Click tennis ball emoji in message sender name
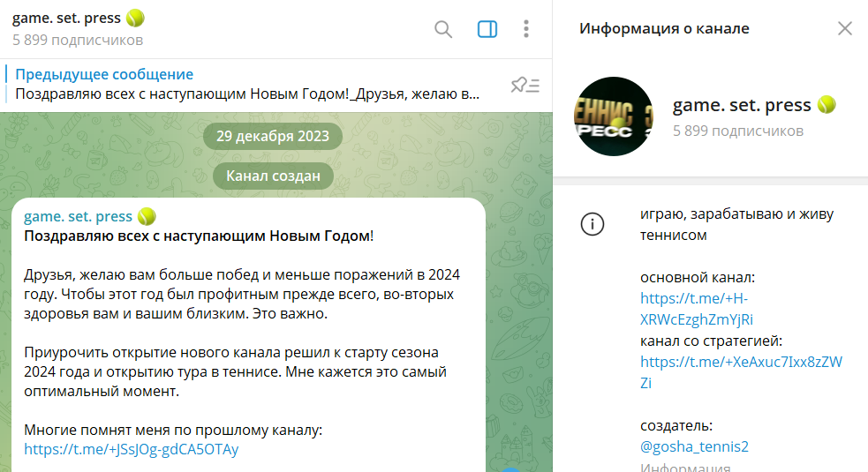This screenshot has height=472, width=868. [x=147, y=216]
